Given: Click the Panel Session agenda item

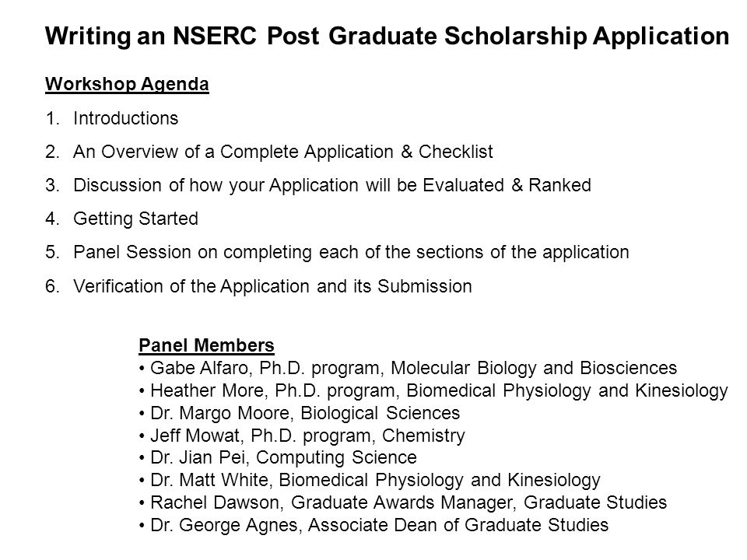Looking at the screenshot, I should click(337, 252).
